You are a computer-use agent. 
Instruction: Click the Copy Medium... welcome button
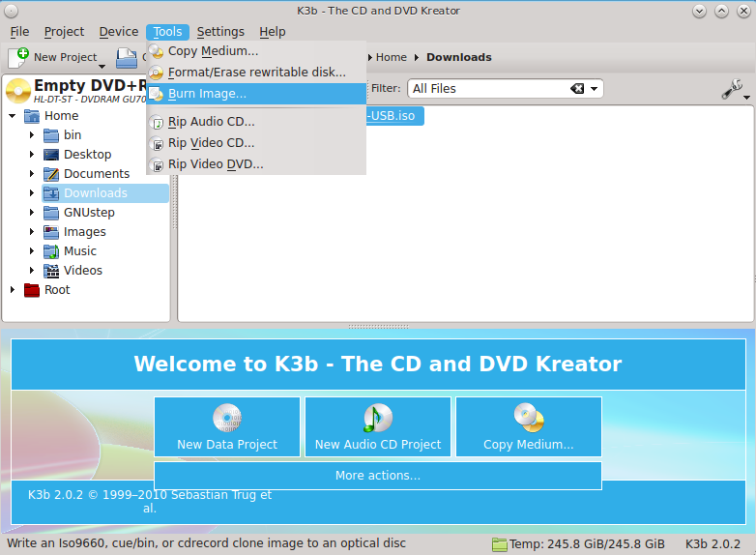tap(529, 426)
